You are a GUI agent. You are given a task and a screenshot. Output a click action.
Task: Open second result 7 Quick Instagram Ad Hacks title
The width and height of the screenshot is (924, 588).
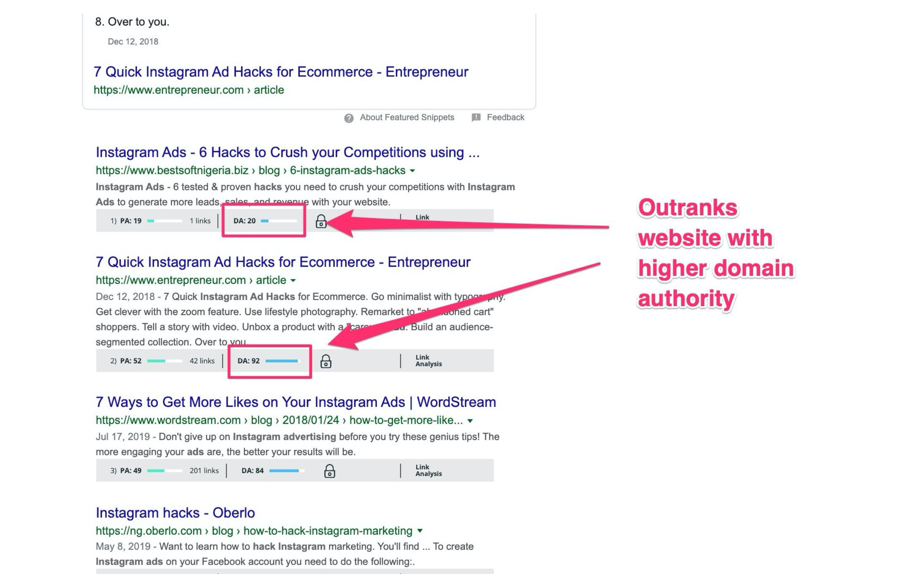point(283,262)
